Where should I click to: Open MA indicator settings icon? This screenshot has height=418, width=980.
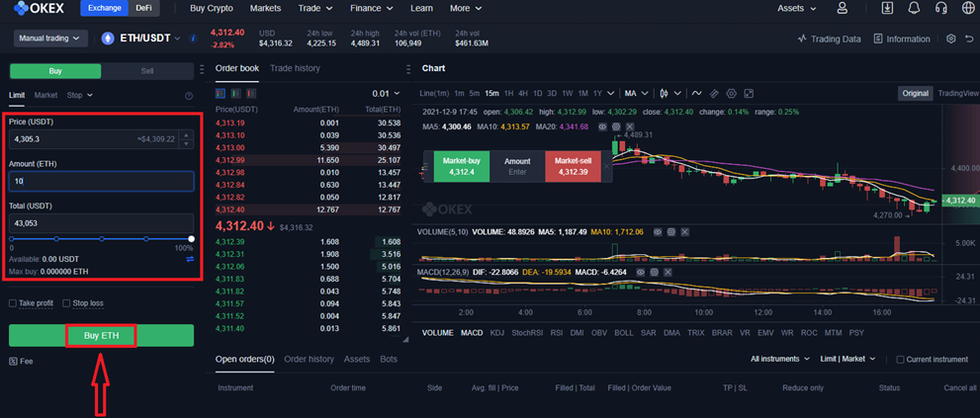pyautogui.click(x=616, y=126)
